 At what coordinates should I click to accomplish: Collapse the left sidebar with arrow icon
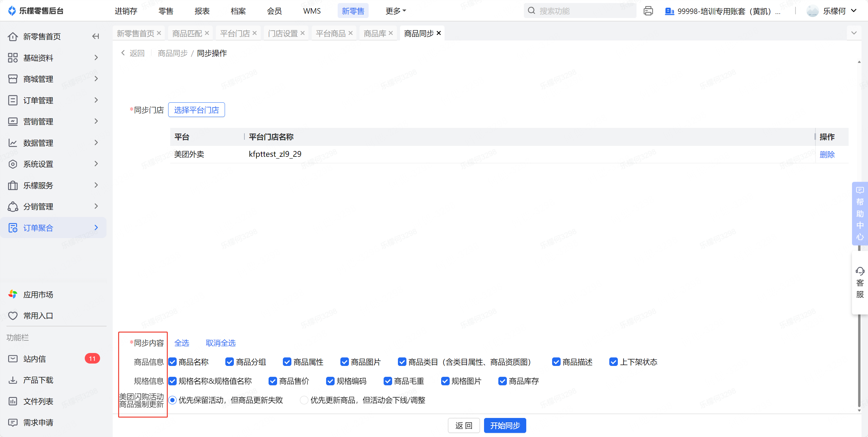96,36
